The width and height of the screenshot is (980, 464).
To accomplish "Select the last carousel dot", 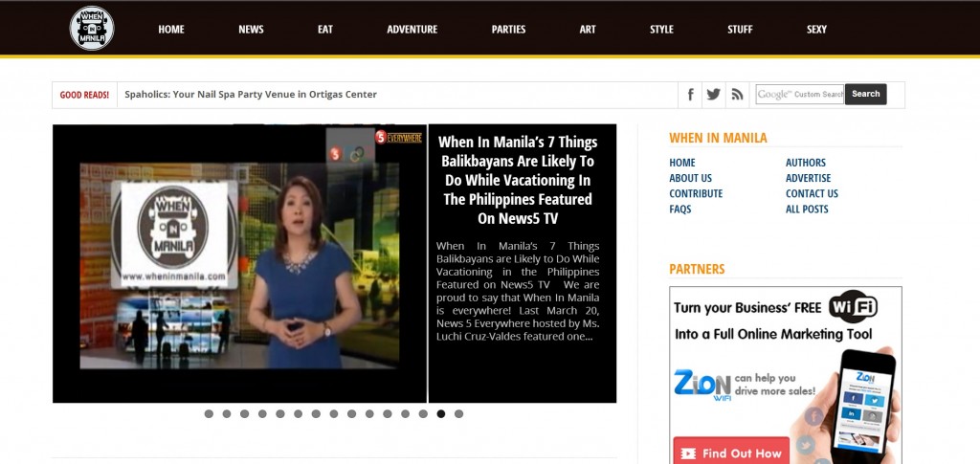I will 459,414.
